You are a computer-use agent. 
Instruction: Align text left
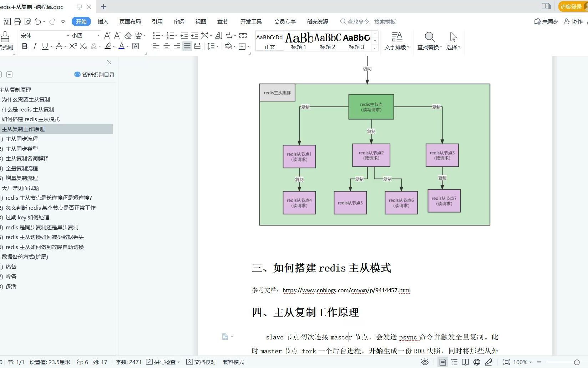point(156,46)
